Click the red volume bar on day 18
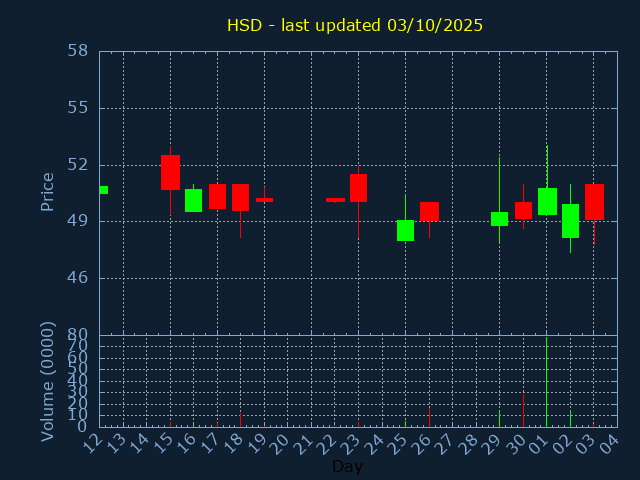The height and width of the screenshot is (480, 640). coord(240,420)
